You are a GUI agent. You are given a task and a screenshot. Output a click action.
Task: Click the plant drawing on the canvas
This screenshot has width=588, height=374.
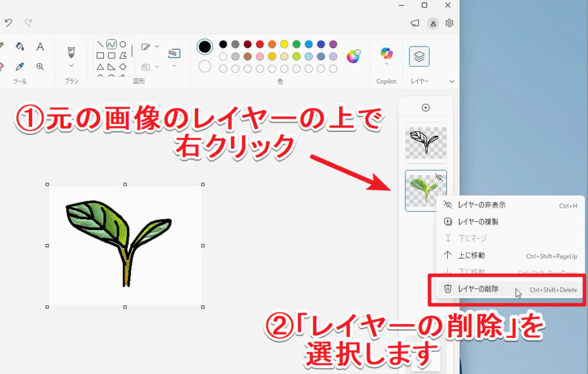pos(119,243)
